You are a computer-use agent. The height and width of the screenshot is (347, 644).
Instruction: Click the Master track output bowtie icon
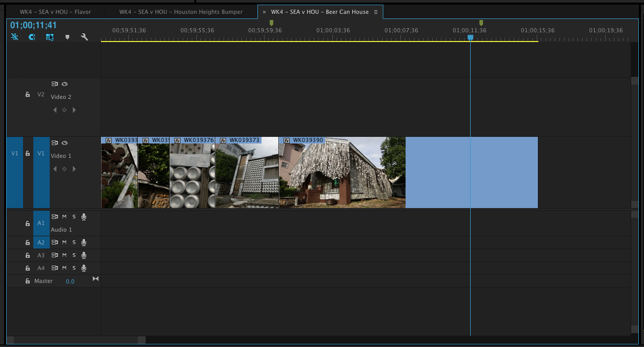point(95,279)
